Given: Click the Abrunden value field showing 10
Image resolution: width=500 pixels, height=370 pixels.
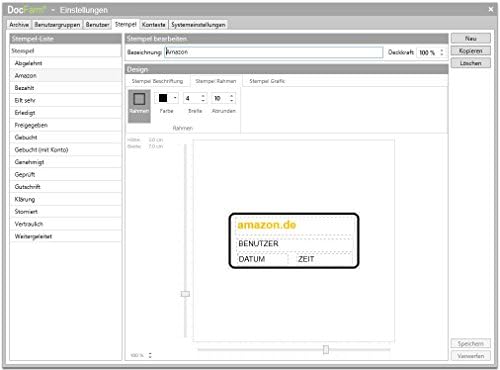Looking at the screenshot, I should pyautogui.click(x=220, y=98).
